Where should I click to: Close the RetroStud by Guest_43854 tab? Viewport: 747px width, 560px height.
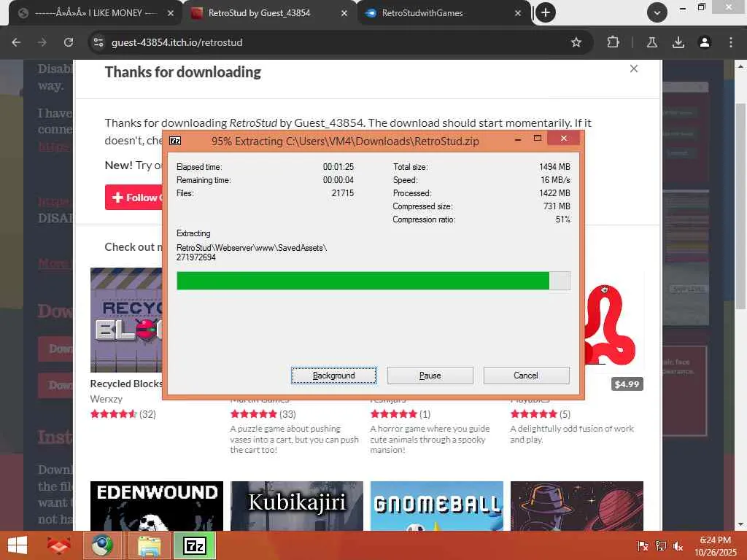click(x=344, y=13)
